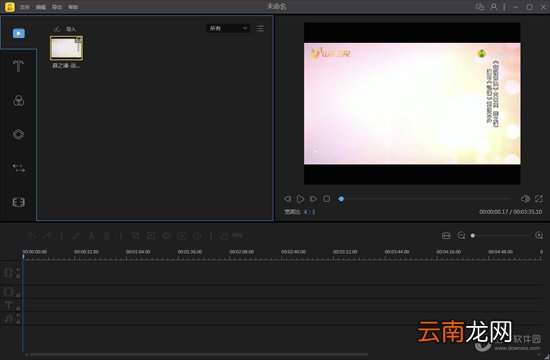Click the Crop toolbar icon
The width and height of the screenshot is (550, 360).
tap(135, 236)
